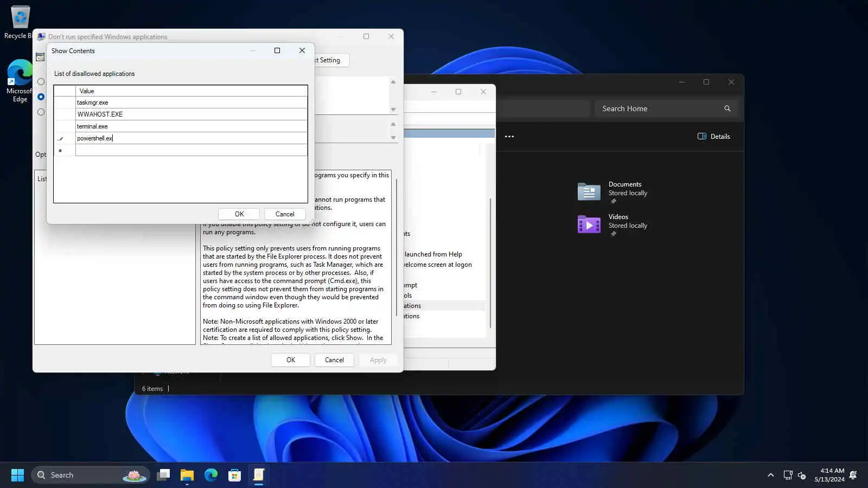868x488 pixels.
Task: Click the Comment box scroll up arrow
Action: pyautogui.click(x=393, y=82)
